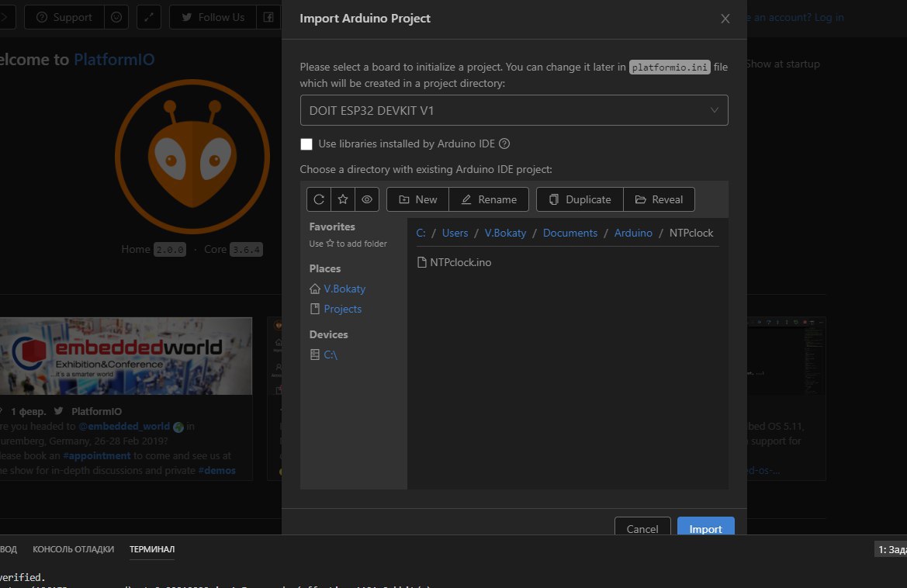907x588 pixels.
Task: Reveal folder in file explorer
Action: coord(659,199)
